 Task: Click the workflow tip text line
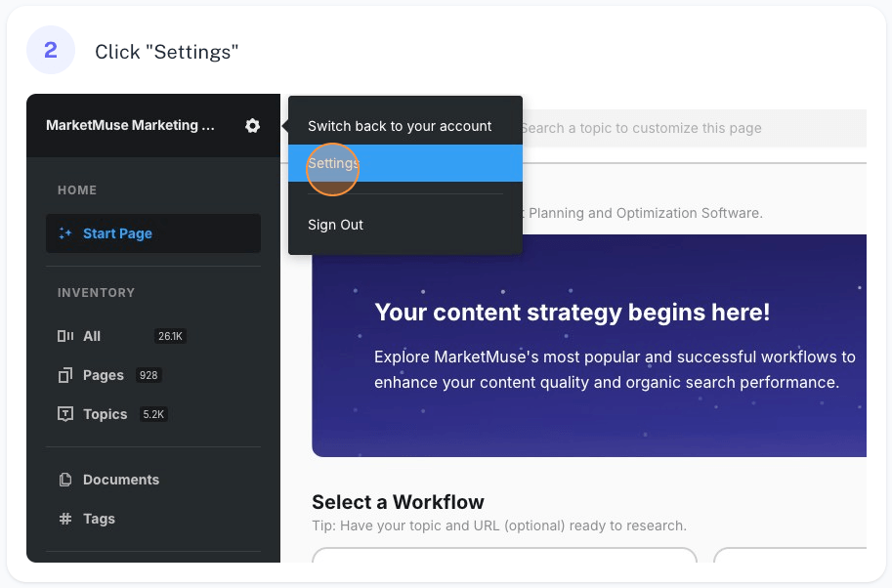499,526
